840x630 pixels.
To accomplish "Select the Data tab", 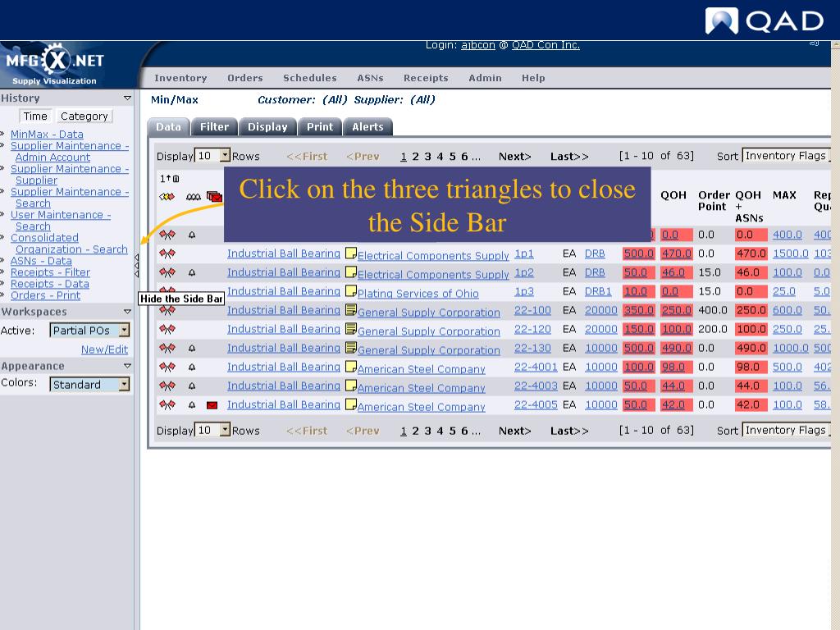I will 168,127.
